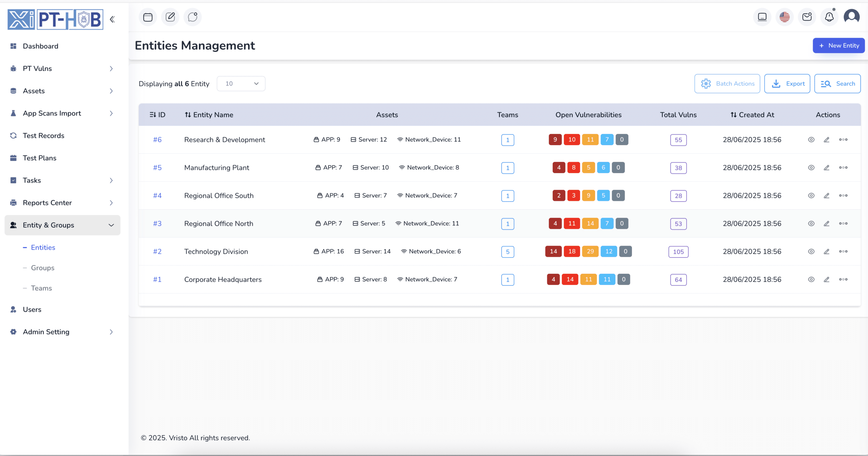The height and width of the screenshot is (456, 868).
Task: Expand the Reports Center menu
Action: pos(62,203)
